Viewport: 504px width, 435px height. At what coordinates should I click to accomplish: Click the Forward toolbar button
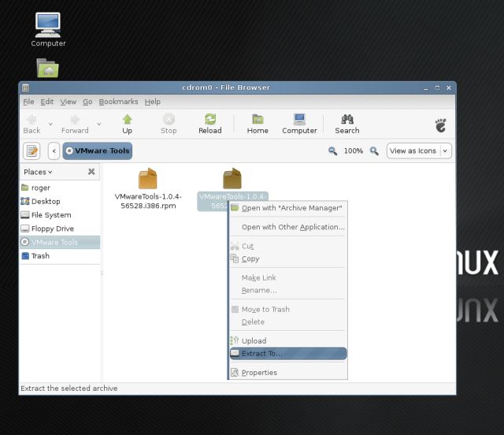[x=75, y=125]
